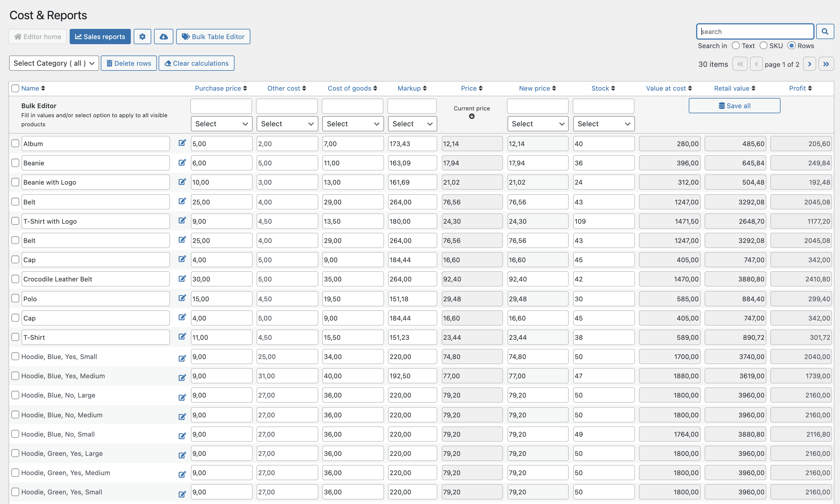Viewport: 840px width, 504px height.
Task: Select the SKU search radio button
Action: tap(764, 46)
